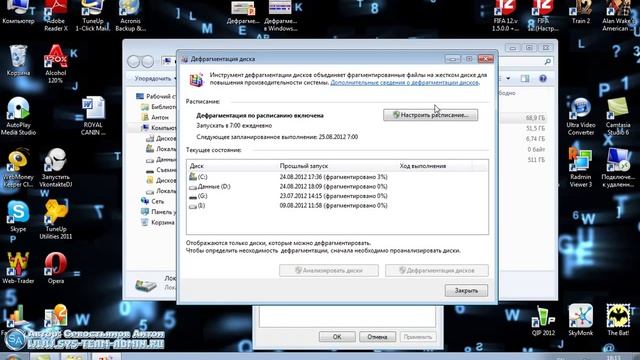This screenshot has width=640, height=360.
Task: Open AutoPlay Media Studio icon
Action: pyautogui.click(x=18, y=116)
